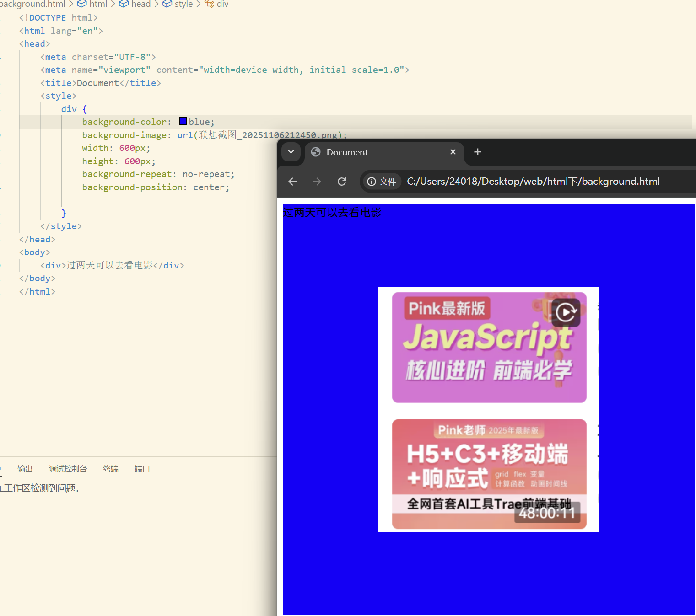Click the browser address bar URL
This screenshot has height=616, width=696.
(x=533, y=182)
